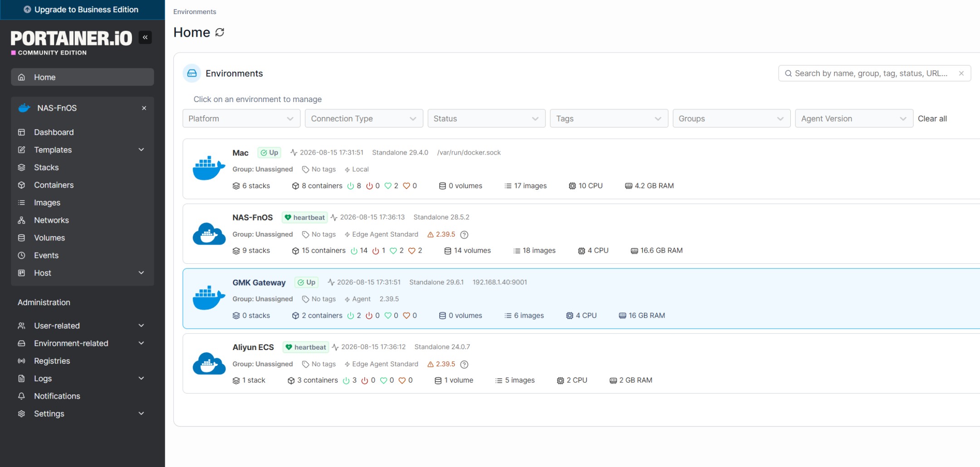Open the Connection Type filter dropdown
This screenshot has width=980, height=467.
[364, 118]
